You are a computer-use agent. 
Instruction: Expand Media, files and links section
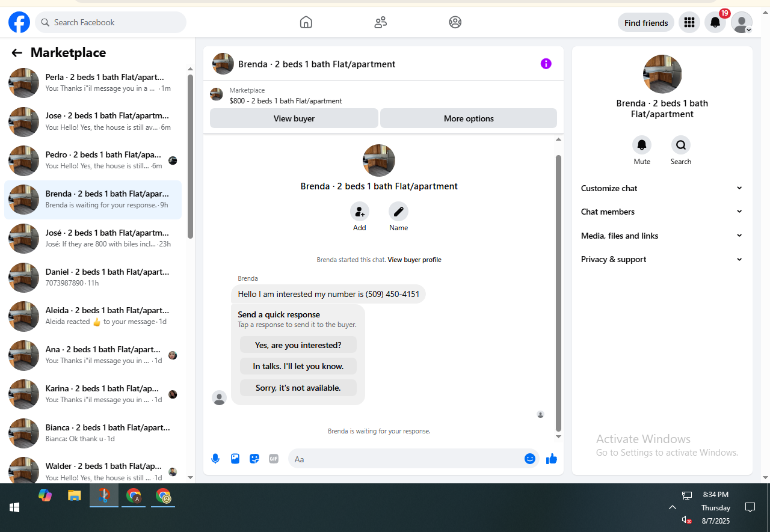[662, 236]
